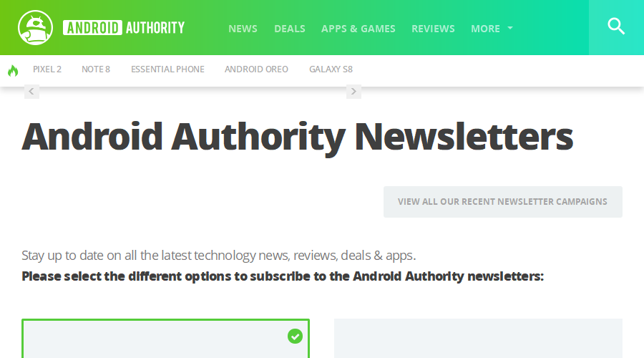644x358 pixels.
Task: Toggle the green-bordered newsletter card
Action: (x=165, y=338)
